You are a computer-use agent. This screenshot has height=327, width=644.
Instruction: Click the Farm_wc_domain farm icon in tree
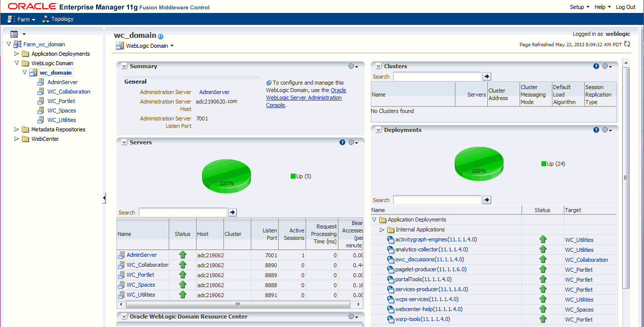17,44
